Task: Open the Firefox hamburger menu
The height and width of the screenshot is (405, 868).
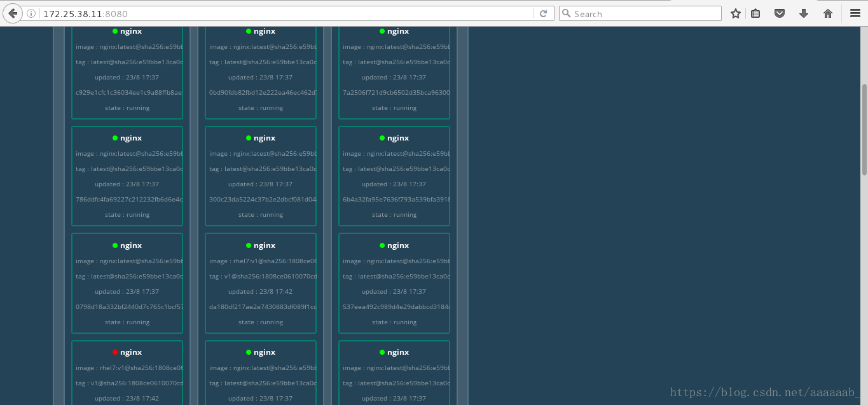Action: (x=855, y=13)
